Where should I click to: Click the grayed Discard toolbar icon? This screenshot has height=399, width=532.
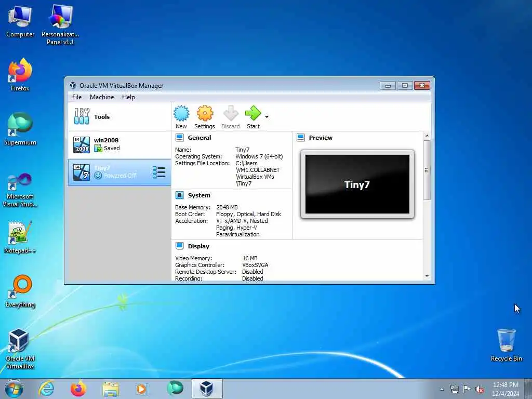tap(231, 113)
